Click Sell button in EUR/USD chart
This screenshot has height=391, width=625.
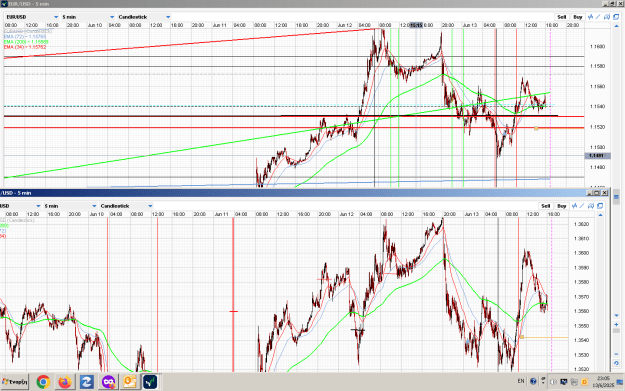[x=562, y=17]
